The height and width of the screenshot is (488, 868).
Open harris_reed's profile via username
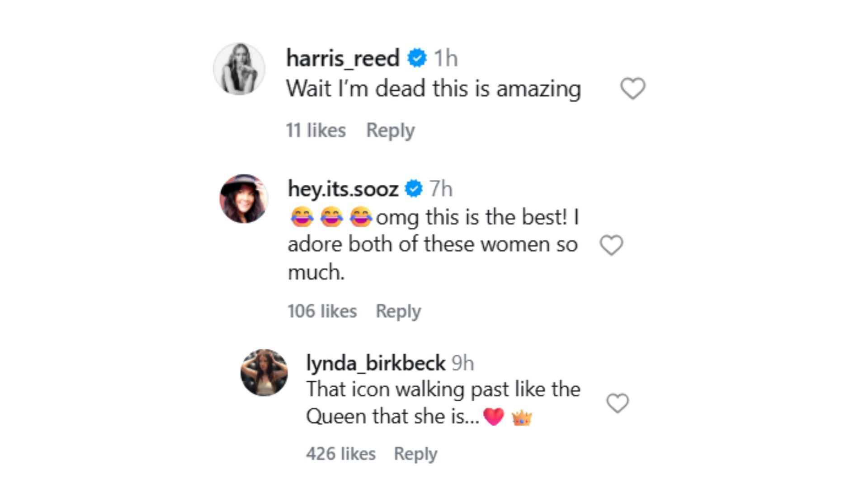[x=342, y=58]
